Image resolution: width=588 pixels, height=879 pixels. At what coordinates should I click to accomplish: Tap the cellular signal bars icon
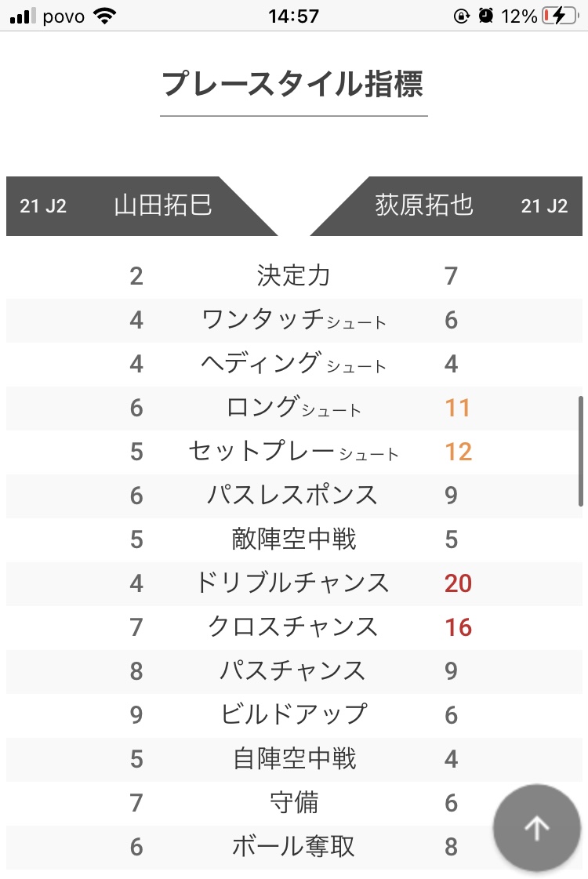pos(24,16)
